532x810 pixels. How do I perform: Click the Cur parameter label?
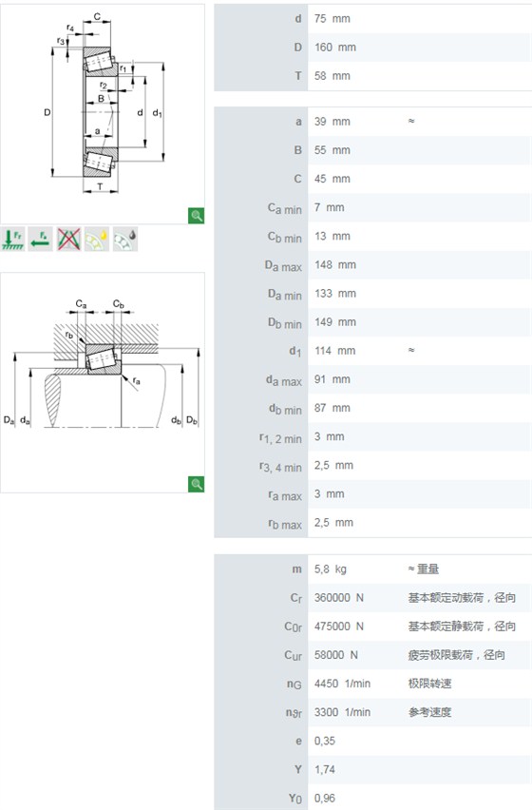pyautogui.click(x=294, y=656)
